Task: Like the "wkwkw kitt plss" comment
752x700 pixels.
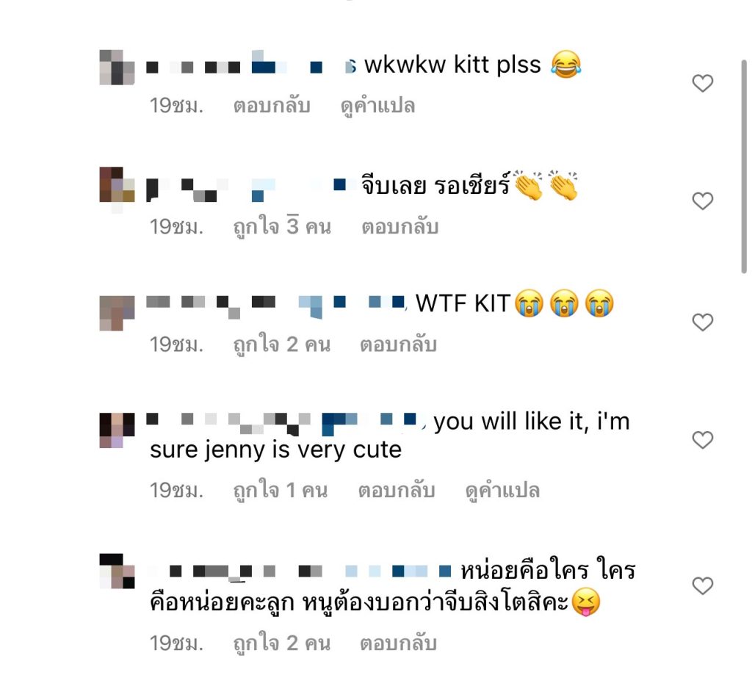Action: click(x=703, y=84)
